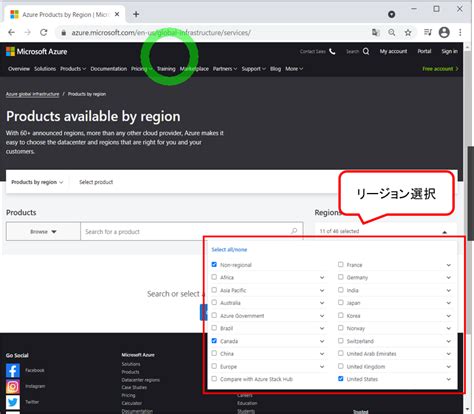Click Select all/none link
The width and height of the screenshot is (474, 414).
(229, 249)
